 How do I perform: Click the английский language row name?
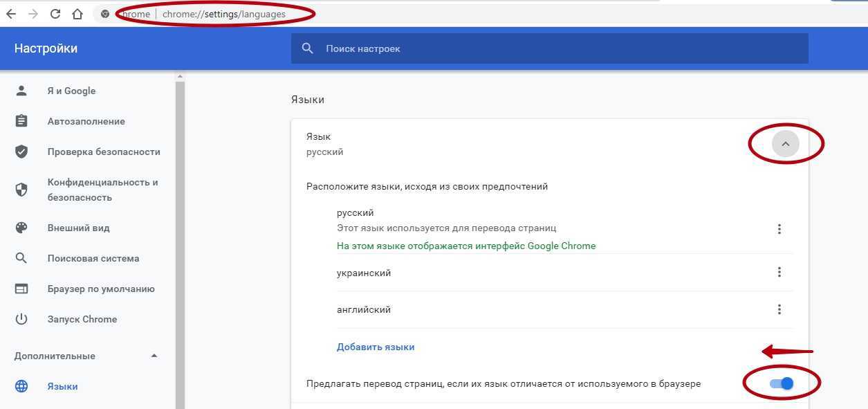364,309
